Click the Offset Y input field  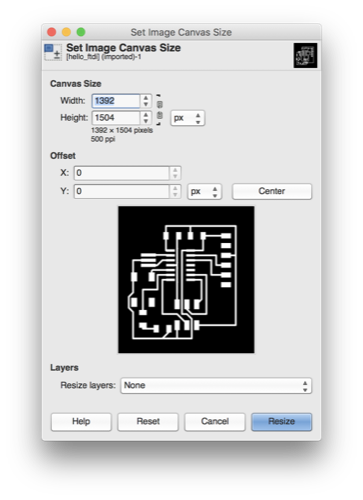[122, 191]
